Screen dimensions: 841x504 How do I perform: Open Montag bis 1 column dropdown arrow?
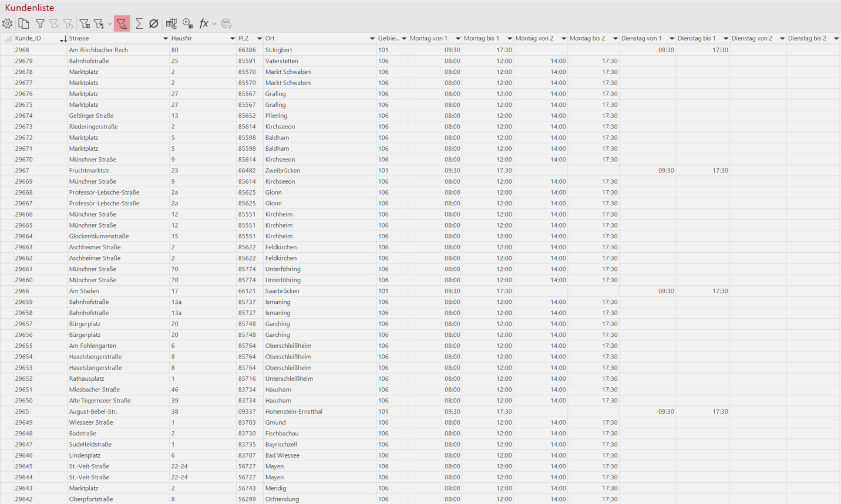coord(509,39)
